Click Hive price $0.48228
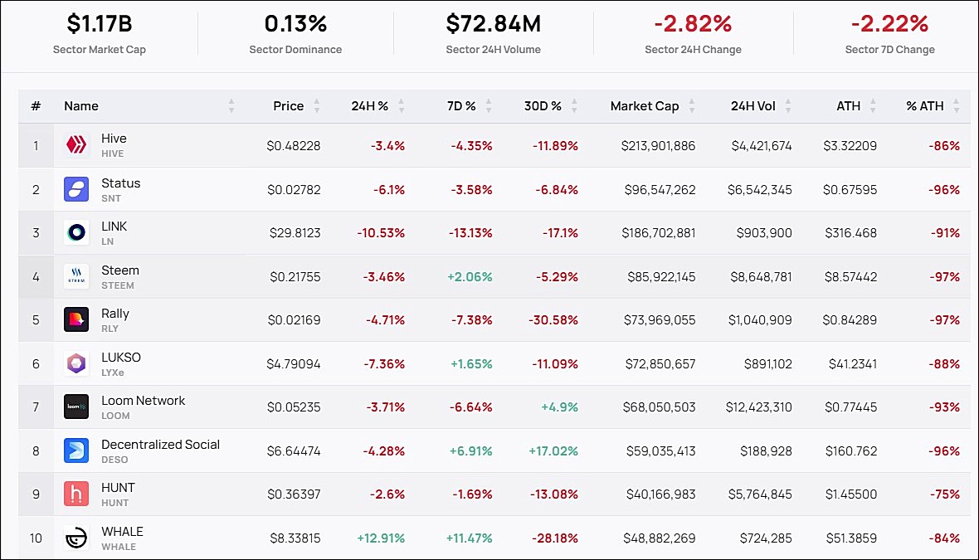This screenshot has height=560, width=979. [x=294, y=145]
